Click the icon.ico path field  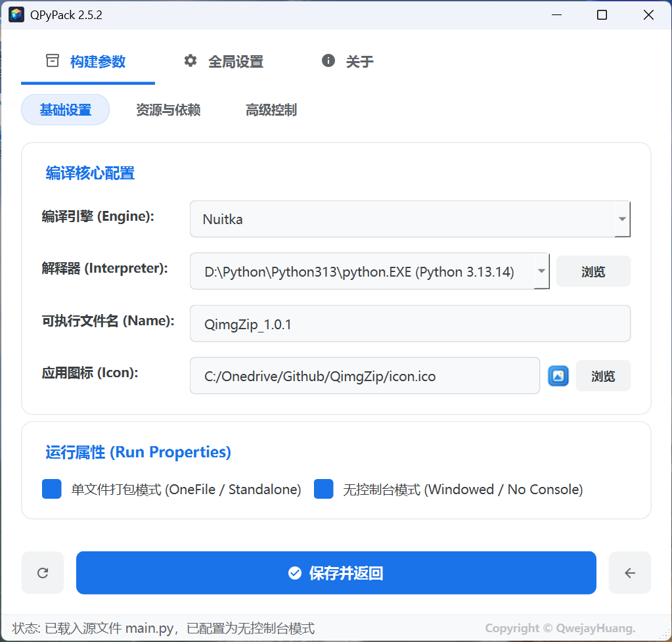tap(365, 376)
